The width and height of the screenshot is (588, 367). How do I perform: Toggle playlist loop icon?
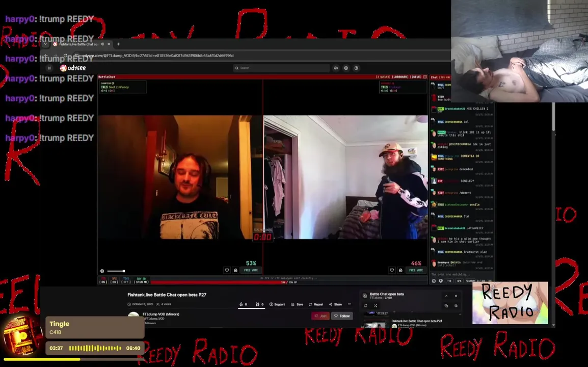pyautogui.click(x=366, y=305)
